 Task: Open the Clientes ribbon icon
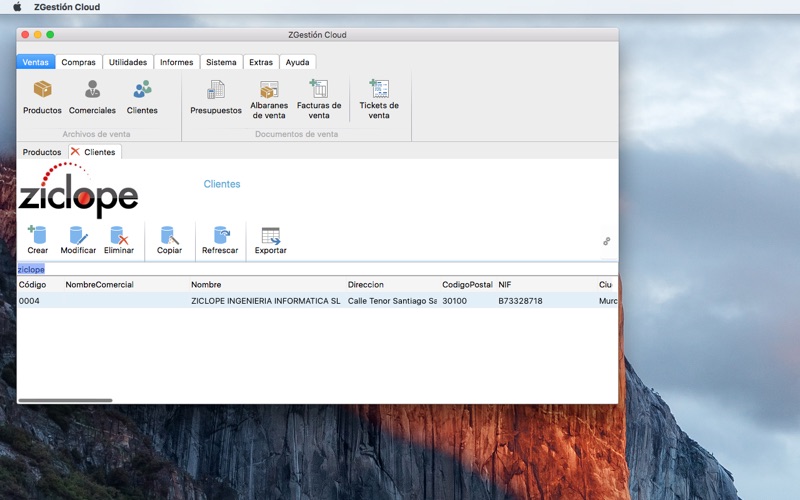point(142,97)
